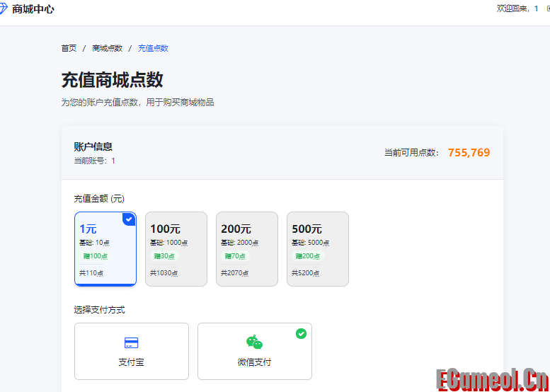The width and height of the screenshot is (550, 392).
Task: Click the 755,769 available points value
Action: [469, 152]
